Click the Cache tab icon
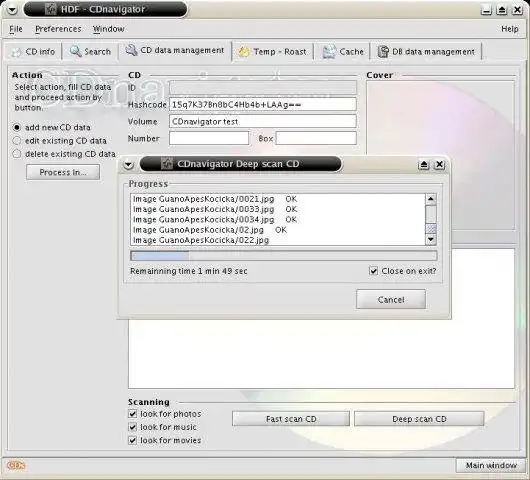530x480 pixels. [x=329, y=51]
